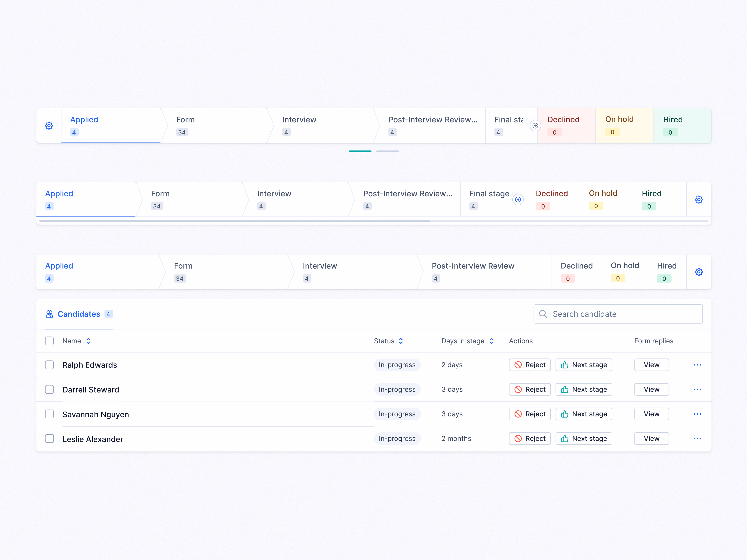Select Form stage in third pipeline bar

pos(226,272)
